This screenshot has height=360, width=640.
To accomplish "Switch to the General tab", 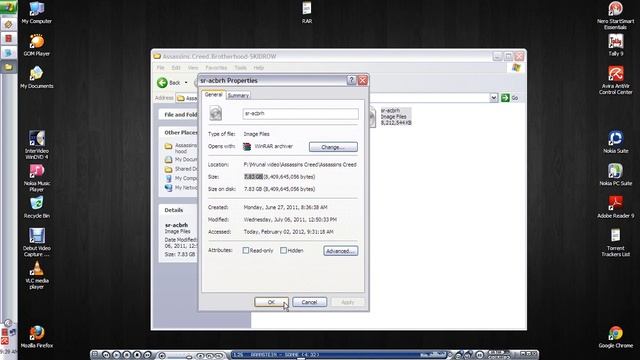I will 213,95.
